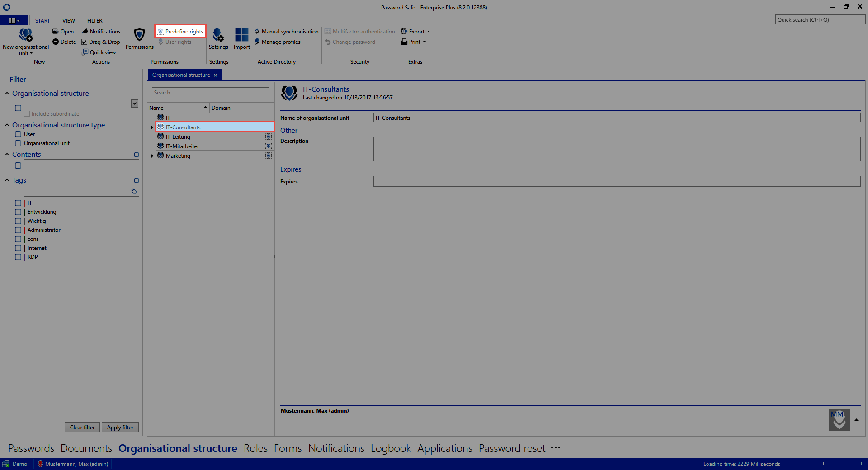The height and width of the screenshot is (470, 868).
Task: Open Manage profiles
Action: click(278, 42)
